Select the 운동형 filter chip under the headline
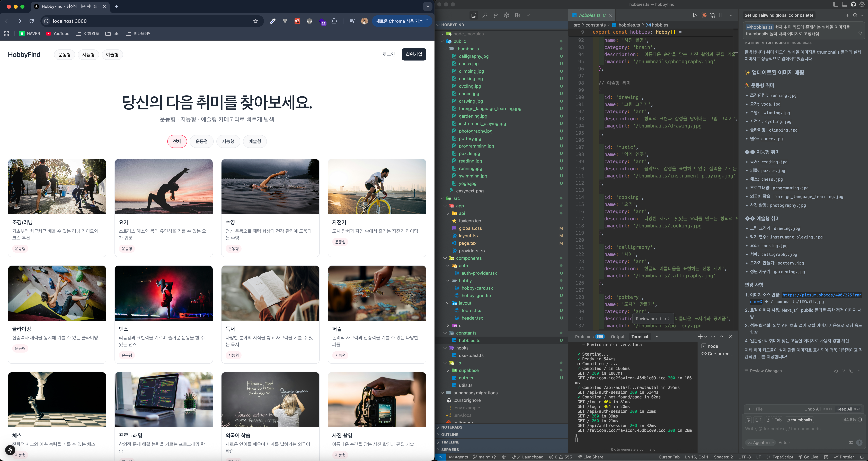 pyautogui.click(x=201, y=141)
